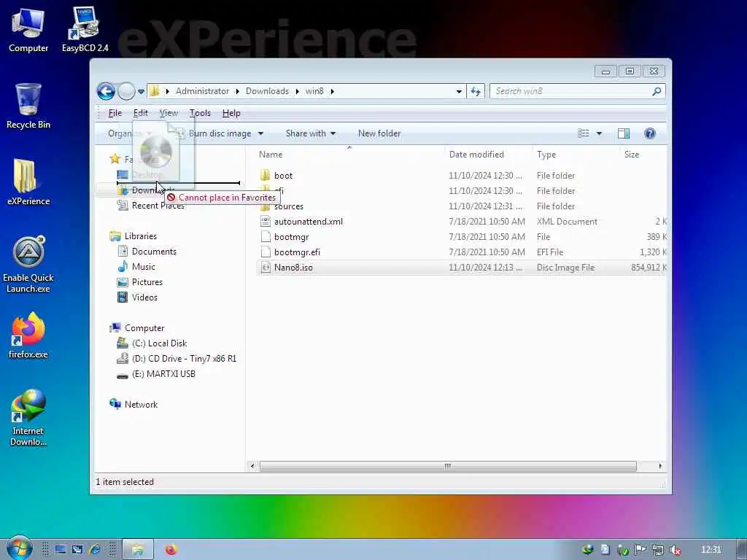Expand the Downloads breadcrumb arrow
Screen dimensions: 747x560
coord(297,91)
